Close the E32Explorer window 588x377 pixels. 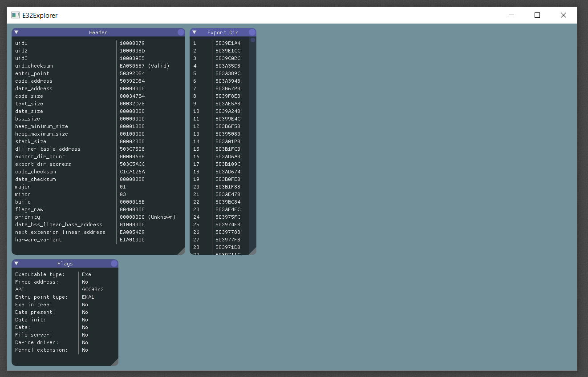coord(564,15)
